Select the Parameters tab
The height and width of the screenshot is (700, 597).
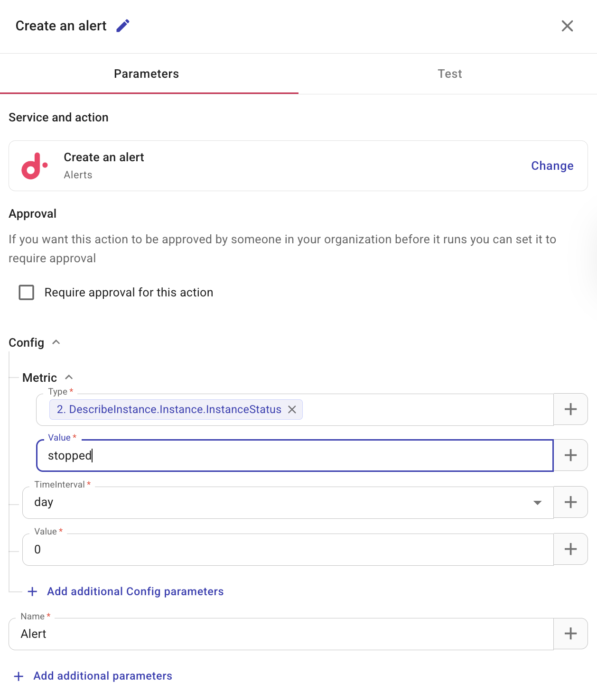pos(146,74)
